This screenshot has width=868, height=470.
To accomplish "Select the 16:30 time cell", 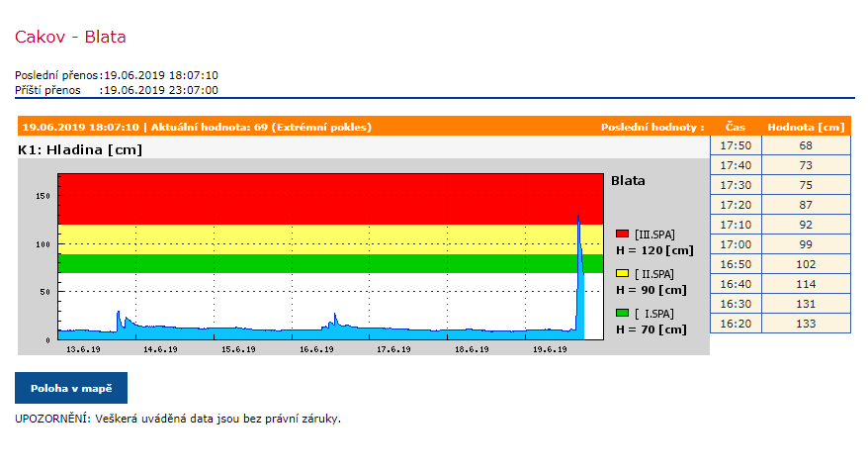I will 736,304.
